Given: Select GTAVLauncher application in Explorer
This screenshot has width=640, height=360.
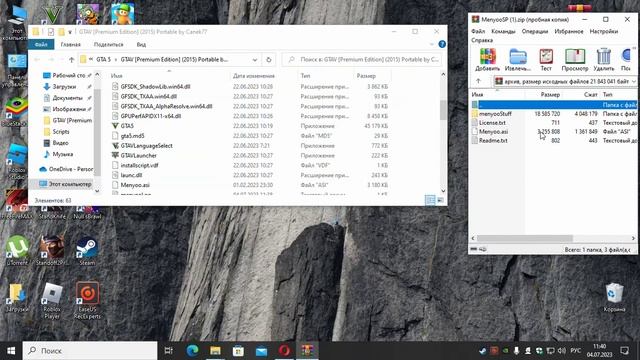Looking at the screenshot, I should pyautogui.click(x=138, y=156).
